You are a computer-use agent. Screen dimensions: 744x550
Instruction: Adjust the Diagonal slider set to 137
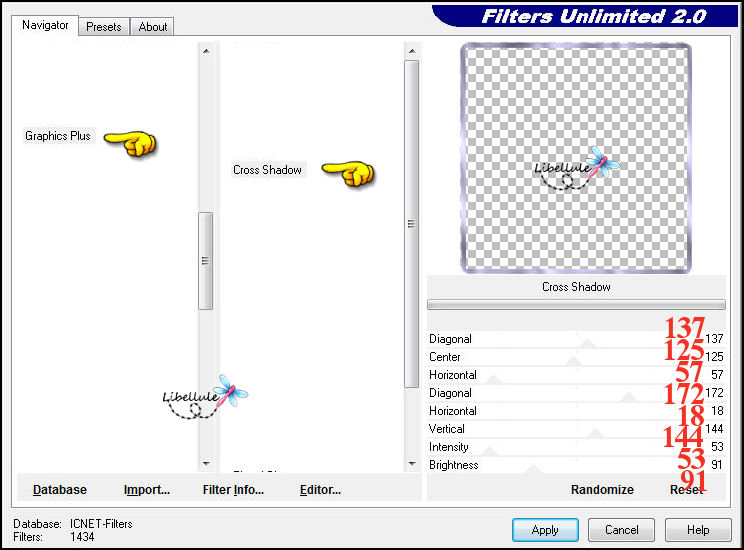pyautogui.click(x=588, y=343)
